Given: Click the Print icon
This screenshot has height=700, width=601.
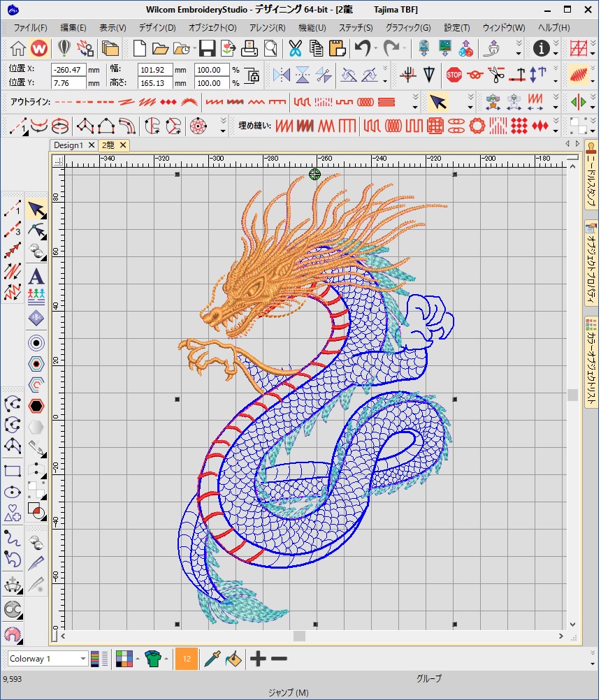Looking at the screenshot, I should tap(249, 48).
